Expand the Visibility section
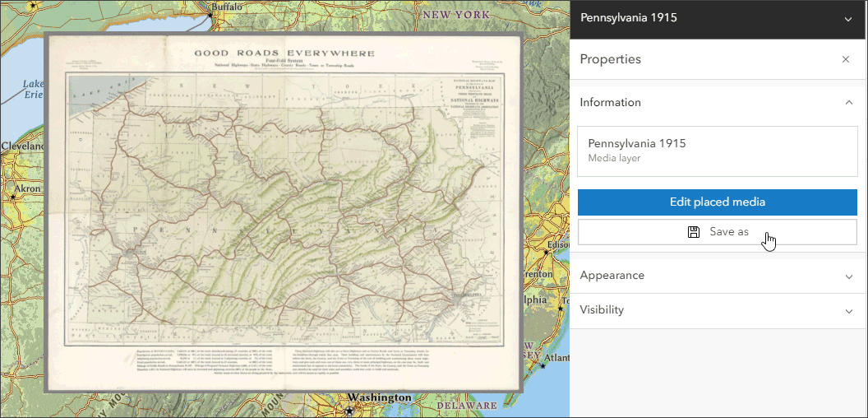Screen dimensions: 868x418 point(848,310)
